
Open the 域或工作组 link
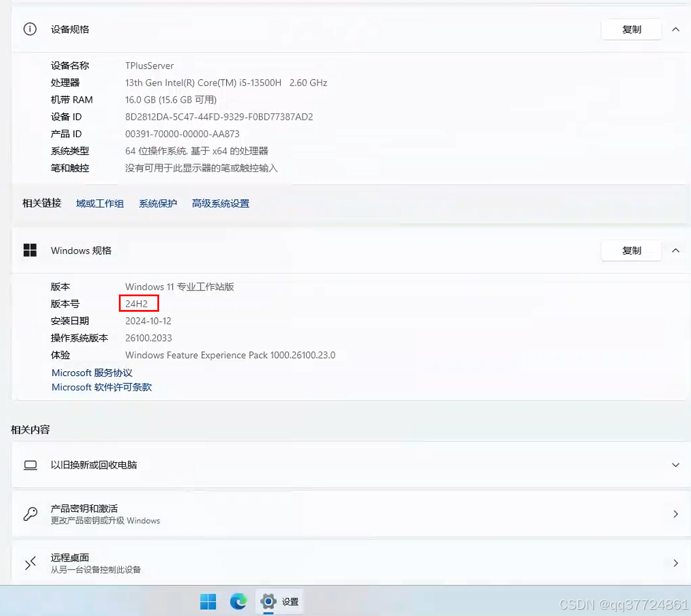(x=100, y=203)
